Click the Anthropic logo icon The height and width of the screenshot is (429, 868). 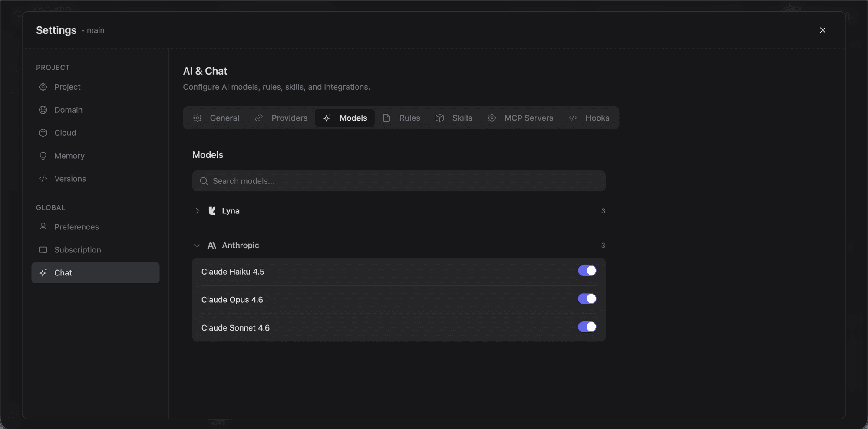click(212, 246)
